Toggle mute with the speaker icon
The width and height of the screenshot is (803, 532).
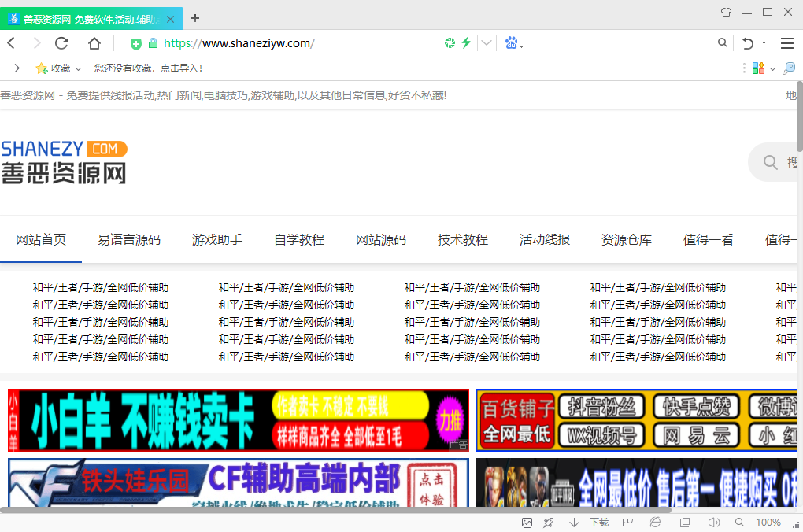pyautogui.click(x=715, y=522)
